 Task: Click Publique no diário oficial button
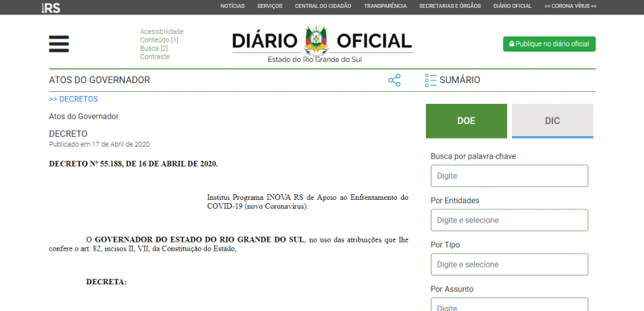pyautogui.click(x=549, y=44)
